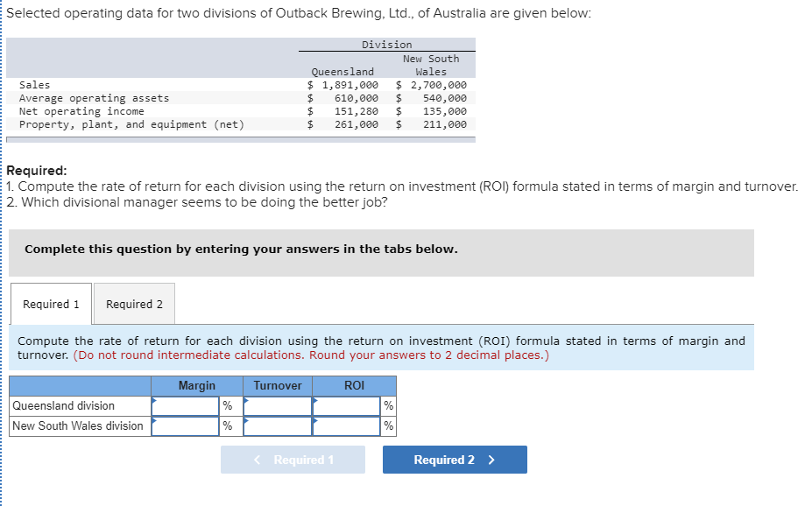Screen dimensions: 812x506
Task: Click the Turnover column header
Action: click(x=277, y=385)
